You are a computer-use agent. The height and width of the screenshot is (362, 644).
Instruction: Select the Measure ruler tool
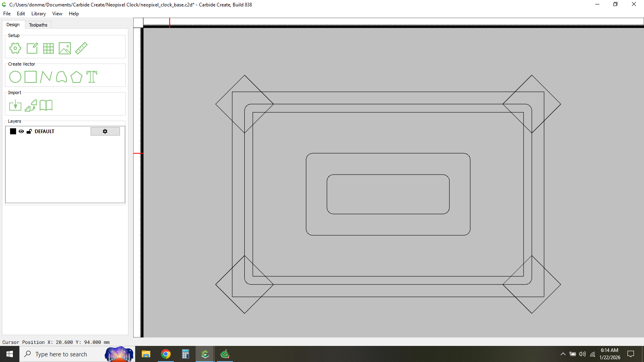click(81, 48)
